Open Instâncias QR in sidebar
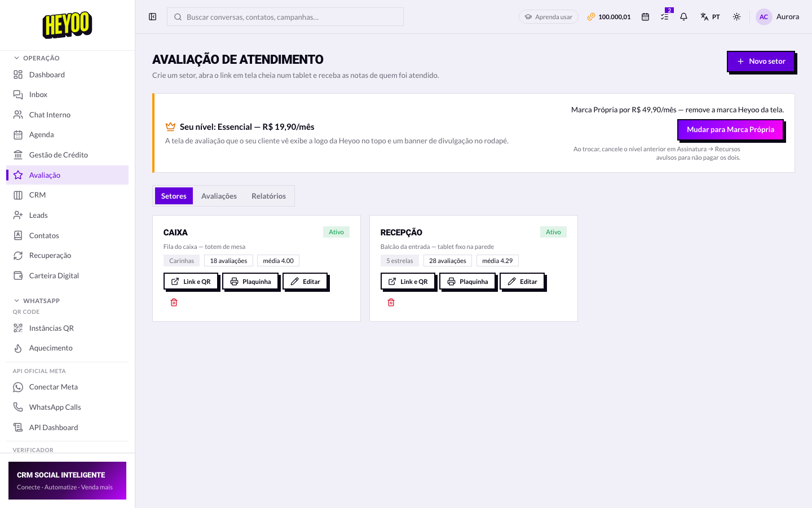Viewport: 812px width, 508px height. coord(68,328)
